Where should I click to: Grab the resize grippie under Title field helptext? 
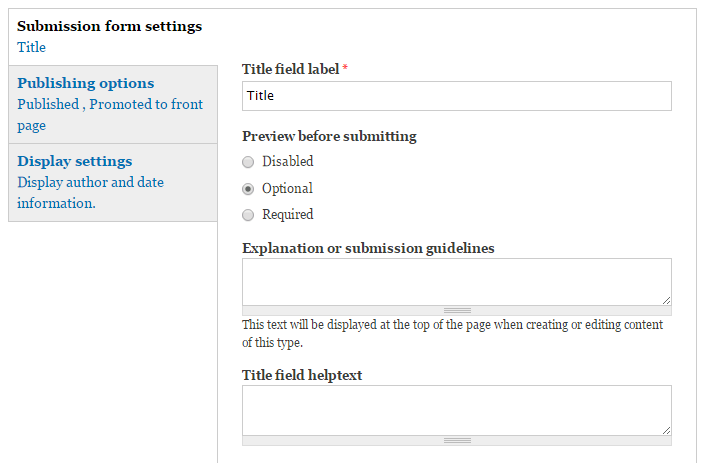point(457,440)
